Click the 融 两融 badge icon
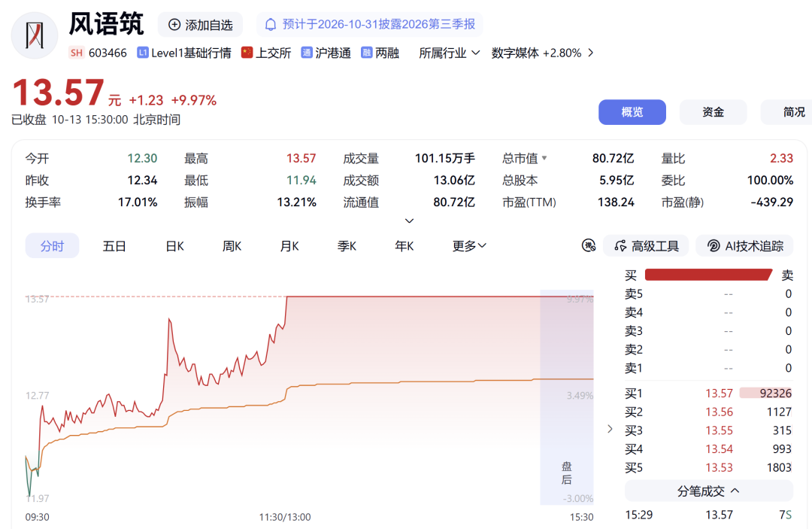Image resolution: width=812 pixels, height=529 pixels. (367, 53)
